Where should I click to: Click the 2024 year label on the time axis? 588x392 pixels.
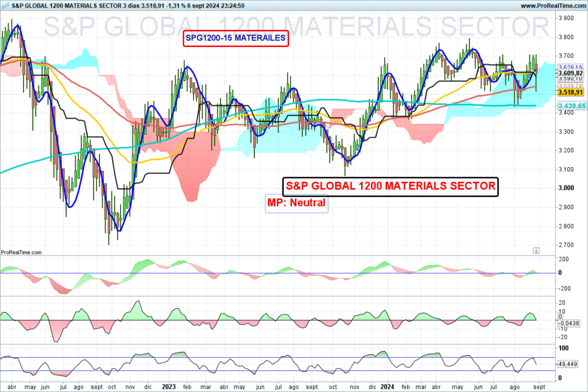[x=387, y=387]
